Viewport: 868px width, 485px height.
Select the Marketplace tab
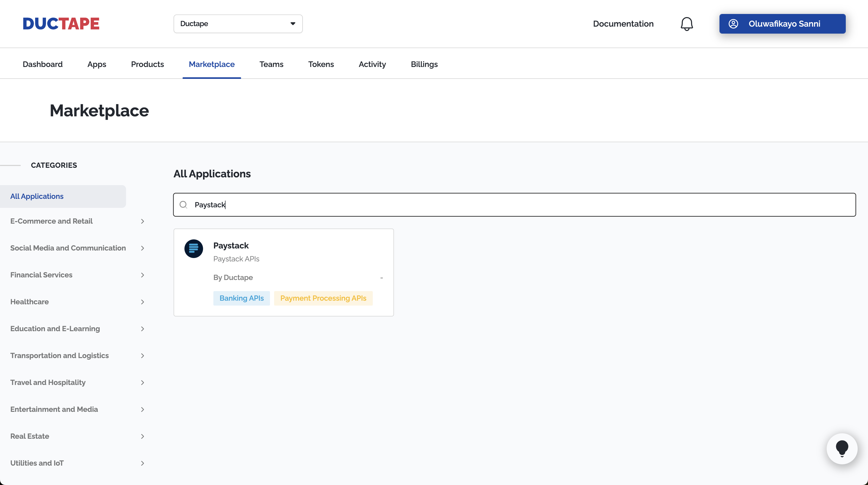coord(212,64)
